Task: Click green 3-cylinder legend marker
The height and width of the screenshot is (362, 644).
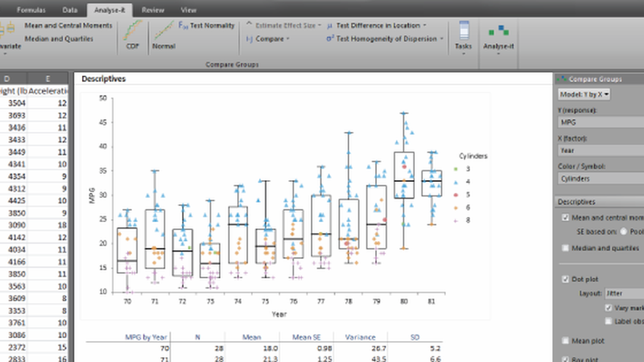Action: (x=456, y=169)
